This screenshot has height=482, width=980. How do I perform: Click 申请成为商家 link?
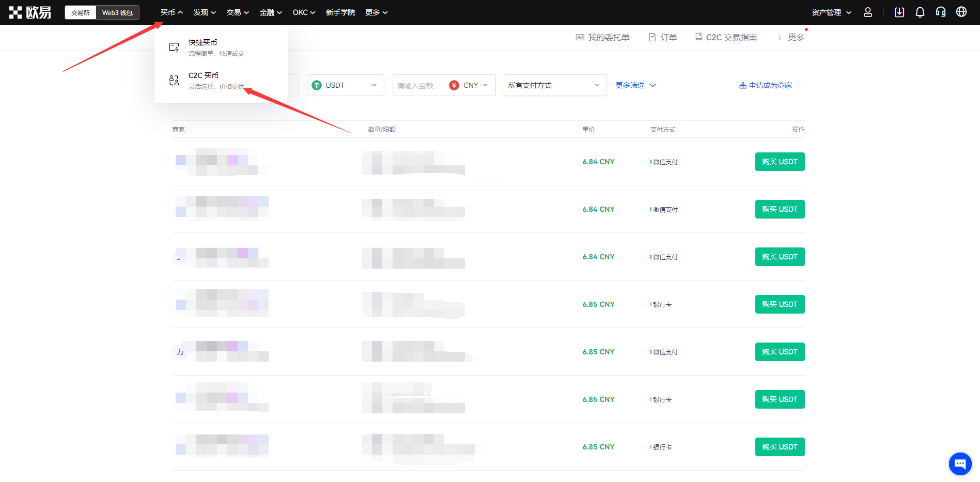(x=766, y=85)
